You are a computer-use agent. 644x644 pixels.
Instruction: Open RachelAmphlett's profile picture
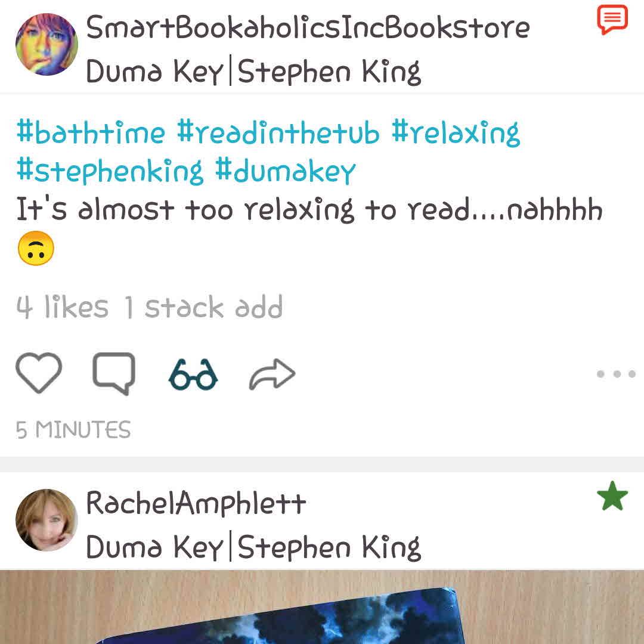click(x=47, y=519)
